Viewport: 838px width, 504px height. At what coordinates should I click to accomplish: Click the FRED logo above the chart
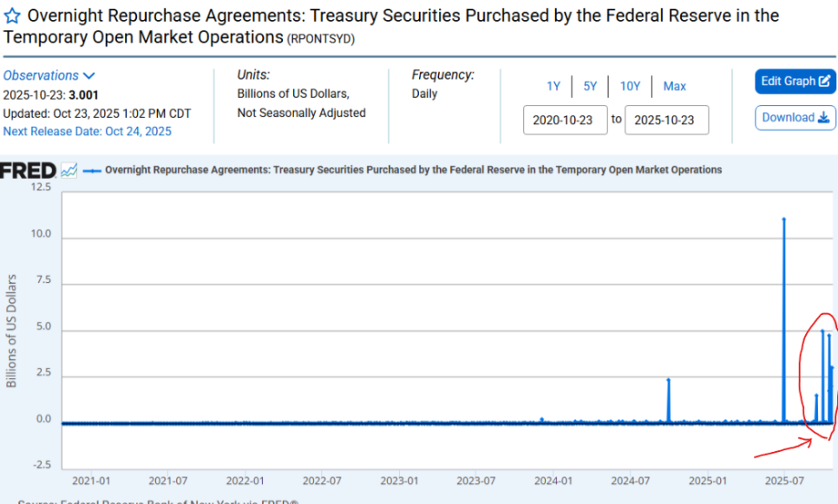pyautogui.click(x=29, y=170)
